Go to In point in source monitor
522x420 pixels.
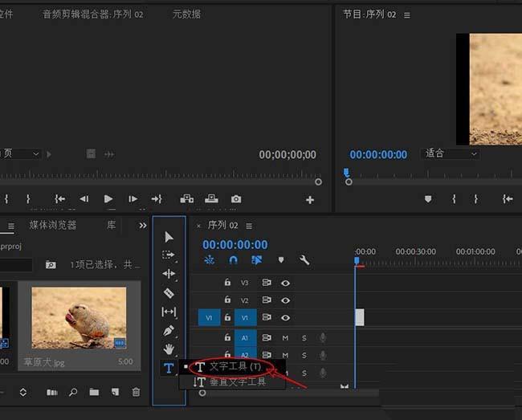(60, 199)
